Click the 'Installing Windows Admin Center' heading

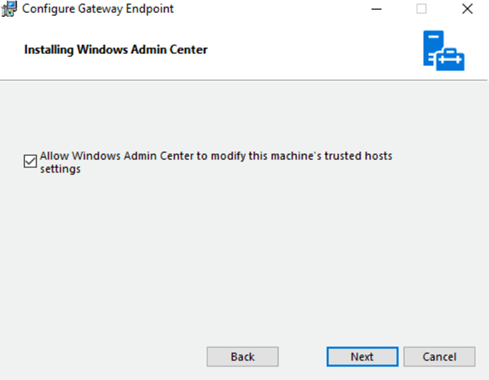pos(116,50)
